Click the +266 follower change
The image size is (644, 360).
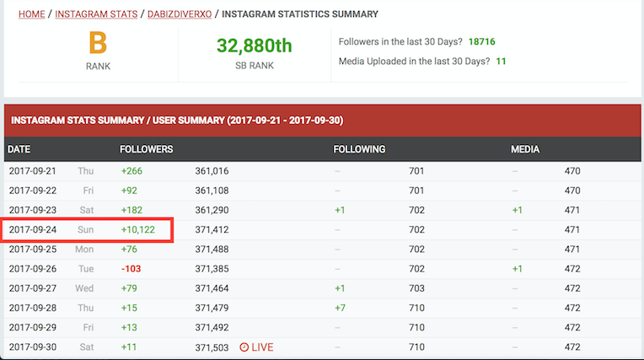[x=131, y=171]
